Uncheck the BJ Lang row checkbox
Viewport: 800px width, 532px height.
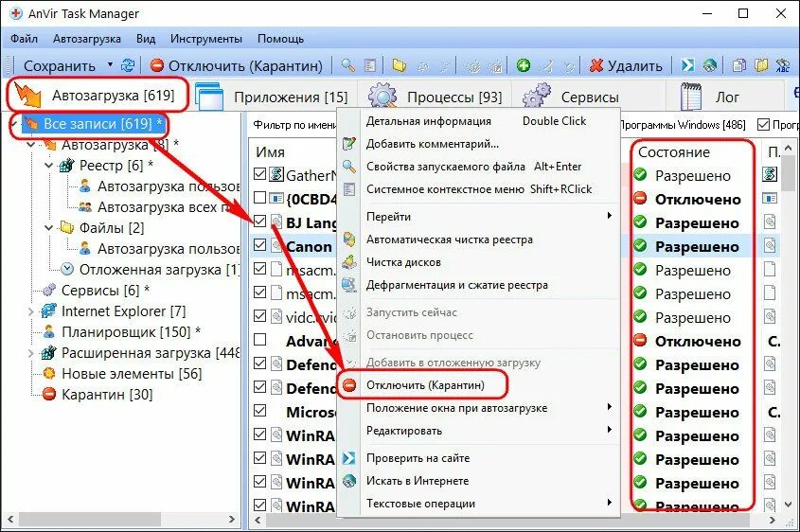pyautogui.click(x=259, y=222)
